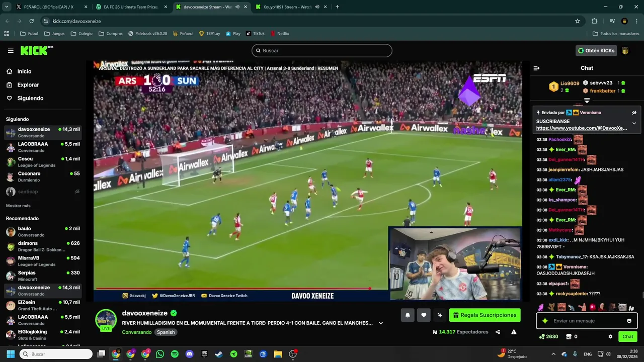Share the stream
Image resolution: width=644 pixels, height=362 pixels.
tap(498, 332)
